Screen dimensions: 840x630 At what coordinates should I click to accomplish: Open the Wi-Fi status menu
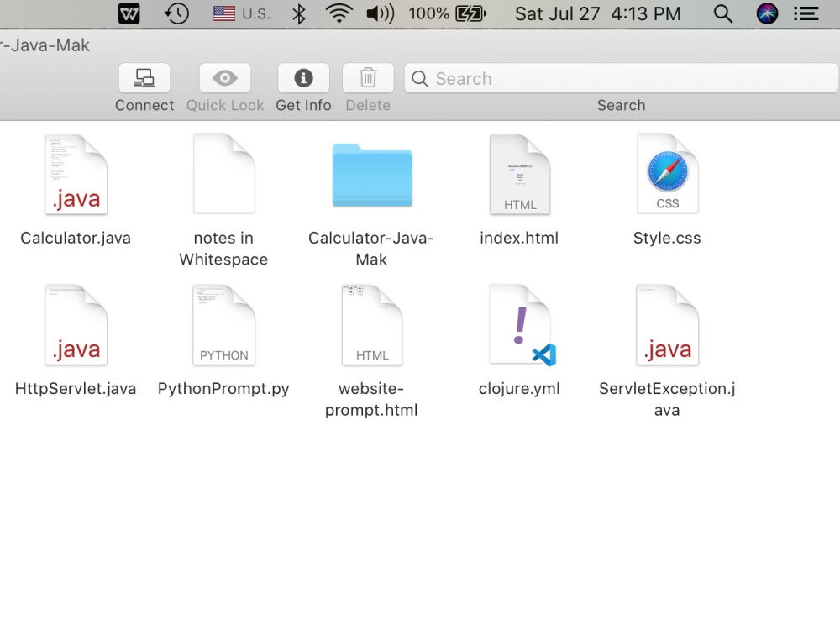point(339,13)
